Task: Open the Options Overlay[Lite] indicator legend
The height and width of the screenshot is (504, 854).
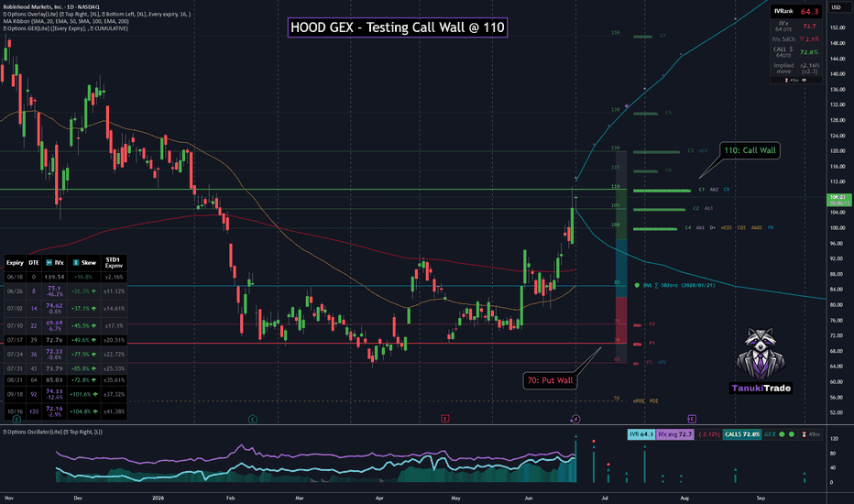Action: pyautogui.click(x=97, y=14)
